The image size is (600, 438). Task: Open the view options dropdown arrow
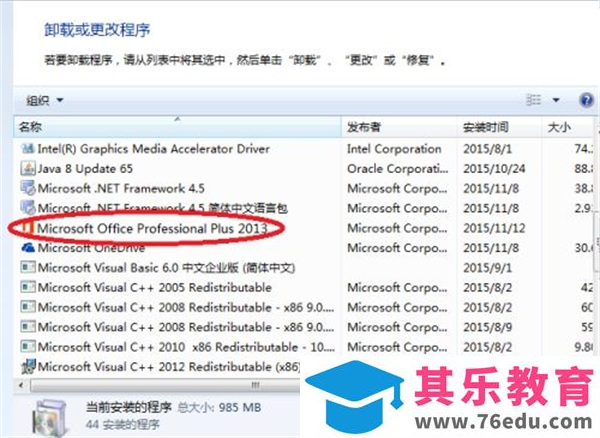click(556, 100)
